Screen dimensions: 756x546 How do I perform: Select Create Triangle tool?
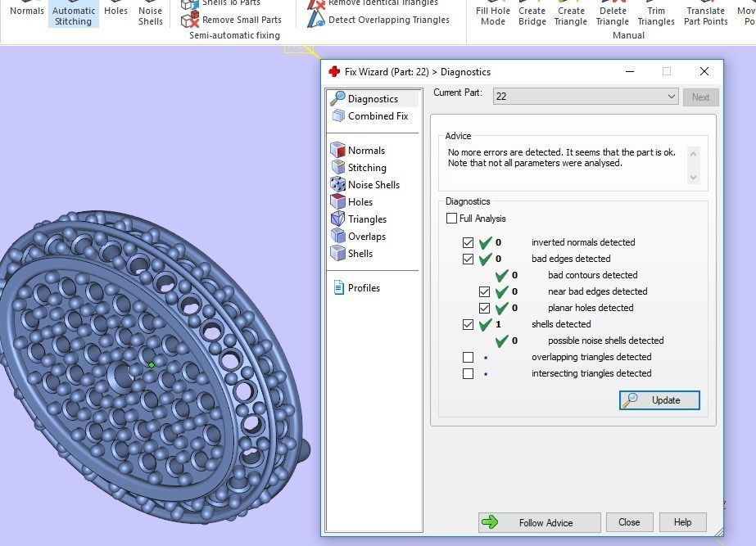coord(571,13)
